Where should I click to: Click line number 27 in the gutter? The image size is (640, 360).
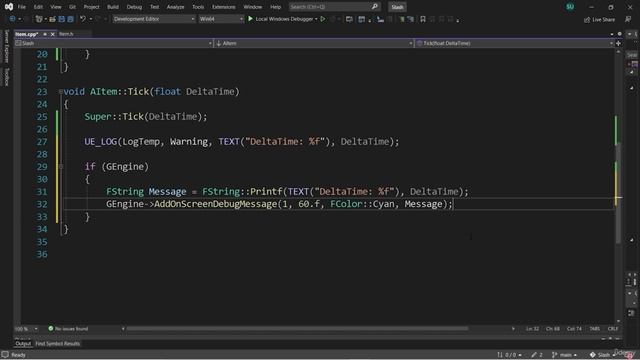click(x=42, y=142)
